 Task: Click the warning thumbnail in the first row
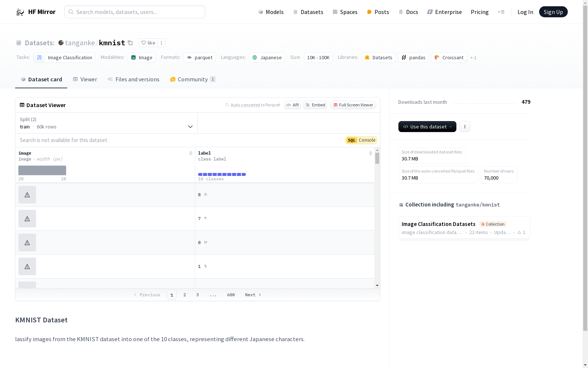(x=27, y=195)
